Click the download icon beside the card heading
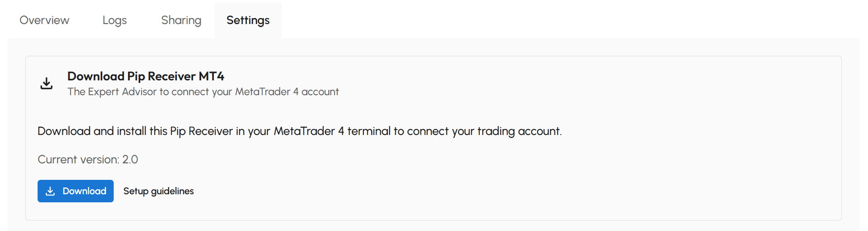This screenshot has width=868, height=231. pyautogui.click(x=47, y=83)
